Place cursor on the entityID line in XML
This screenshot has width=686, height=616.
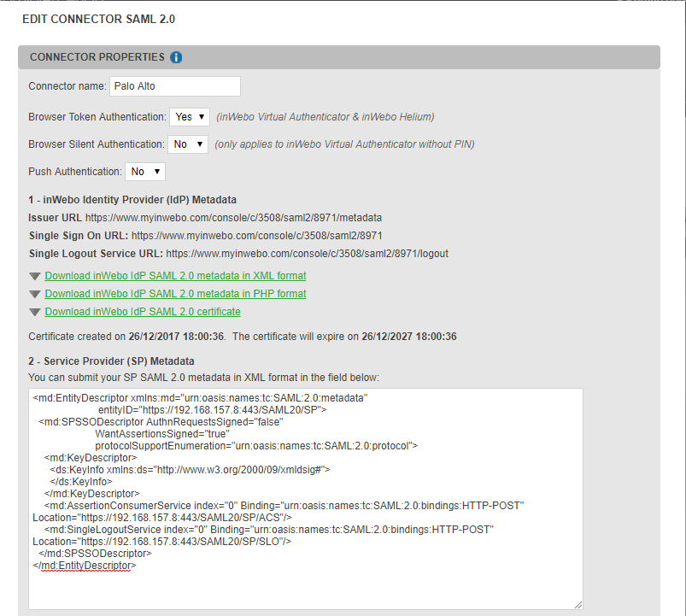tap(214, 410)
